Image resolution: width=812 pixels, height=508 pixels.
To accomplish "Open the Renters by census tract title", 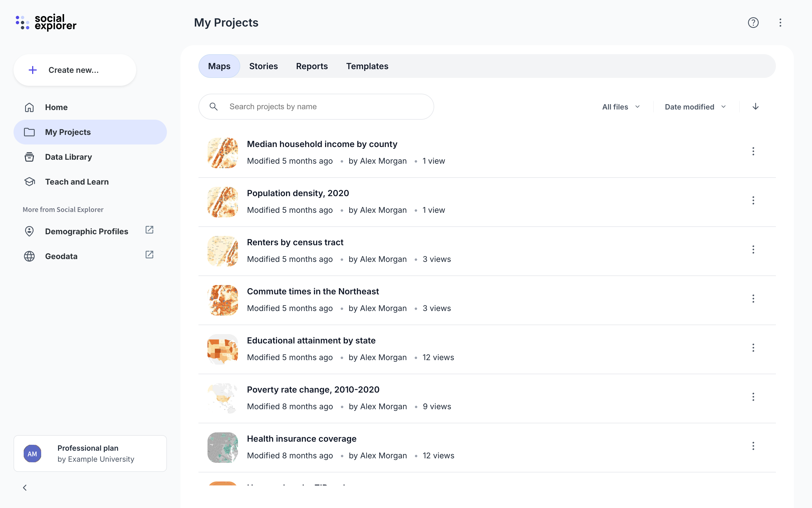I will coord(295,242).
